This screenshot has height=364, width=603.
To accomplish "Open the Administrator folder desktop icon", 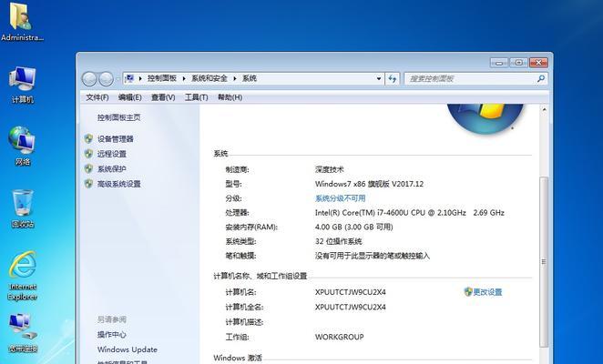I will click(22, 21).
